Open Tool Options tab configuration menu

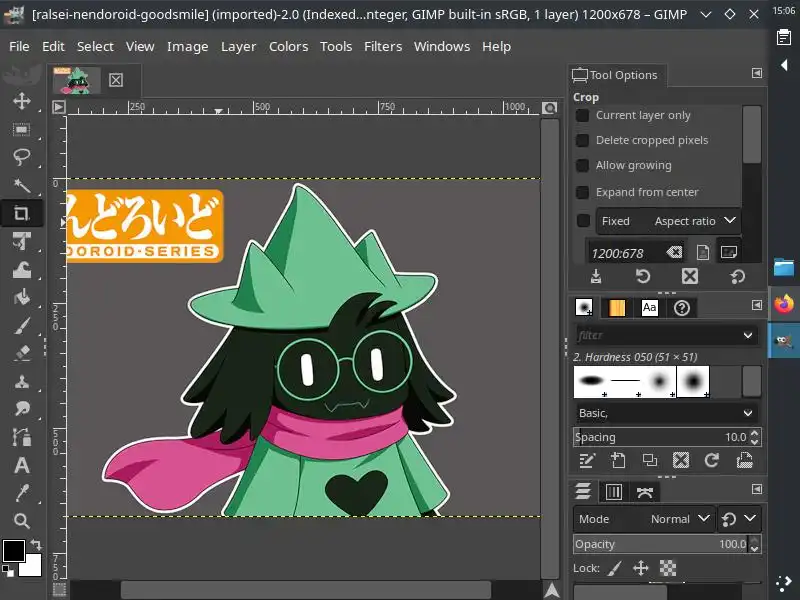[757, 73]
